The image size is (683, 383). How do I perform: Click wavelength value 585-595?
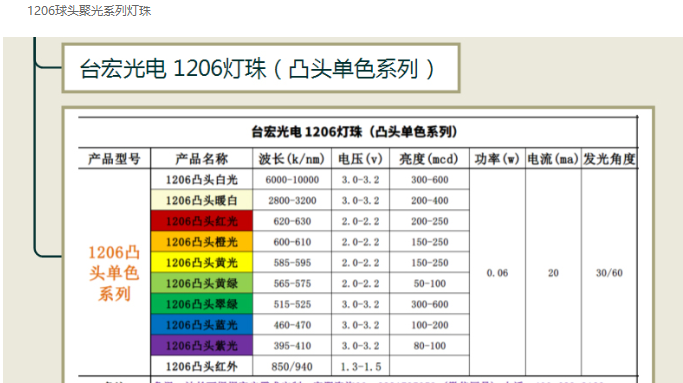292,263
